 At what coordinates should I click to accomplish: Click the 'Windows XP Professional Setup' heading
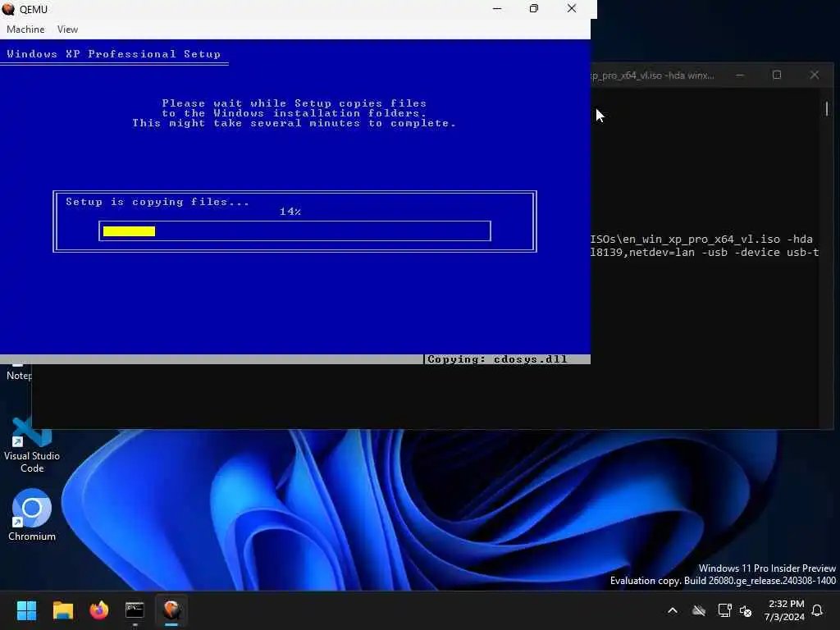(113, 54)
